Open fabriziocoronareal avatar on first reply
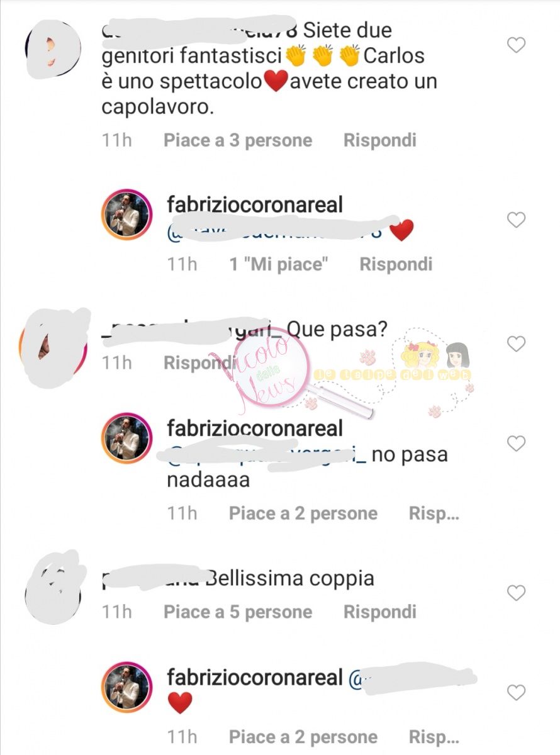This screenshot has width=560, height=755. pyautogui.click(x=126, y=215)
